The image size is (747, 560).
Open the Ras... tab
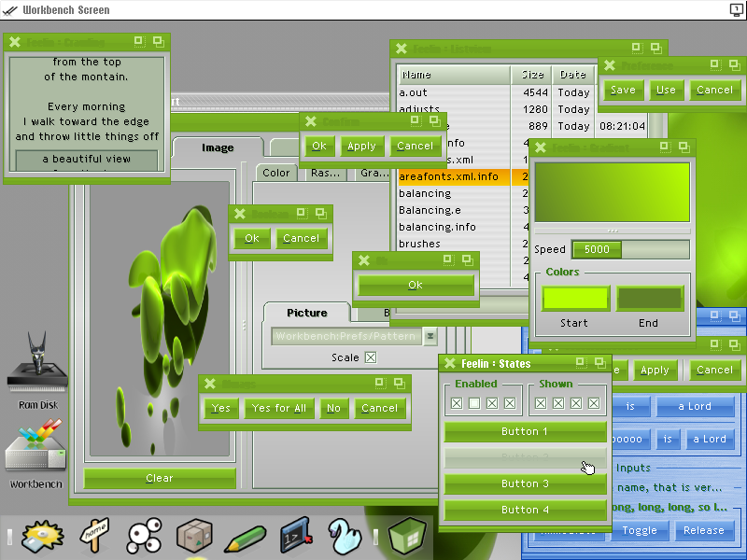coord(325,173)
